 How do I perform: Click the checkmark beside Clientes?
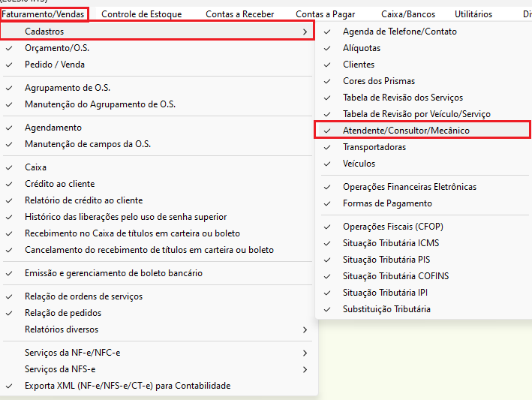coord(326,65)
